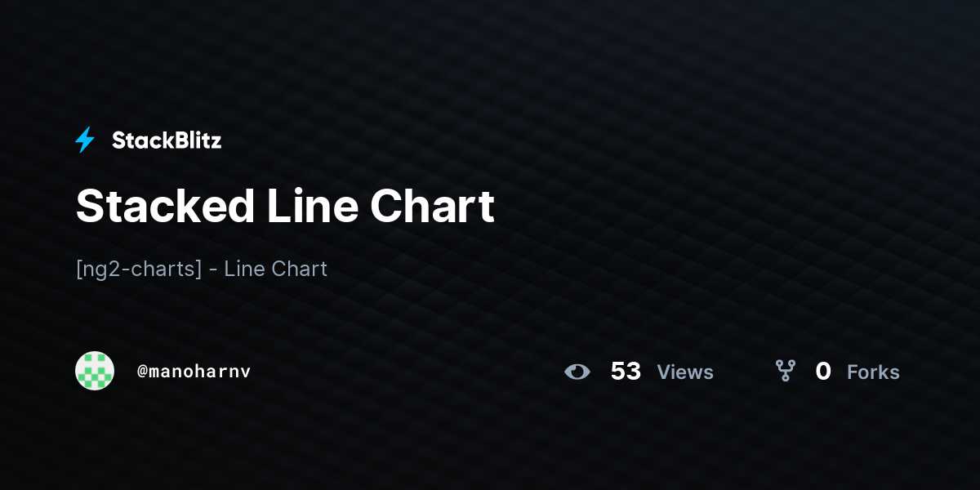Select the [ng2-charts] tag in description
The image size is (980, 490).
coord(139,269)
